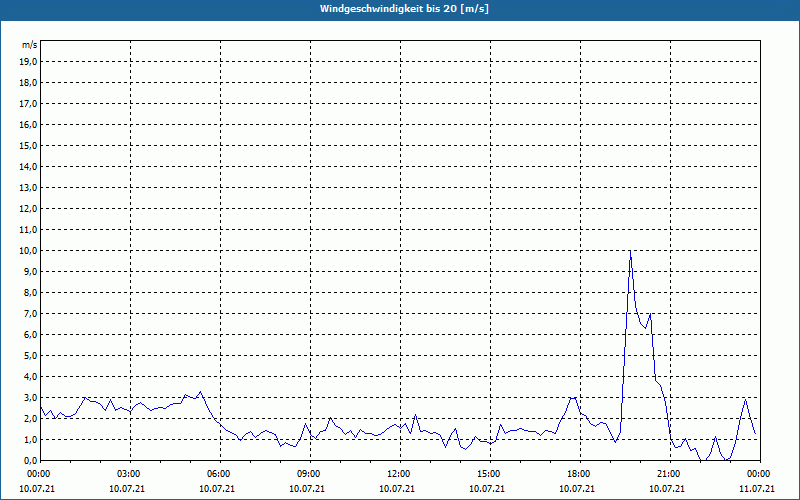The height and width of the screenshot is (500, 800).
Task: Select the 9,0 y-axis label
Action: click(x=30, y=271)
